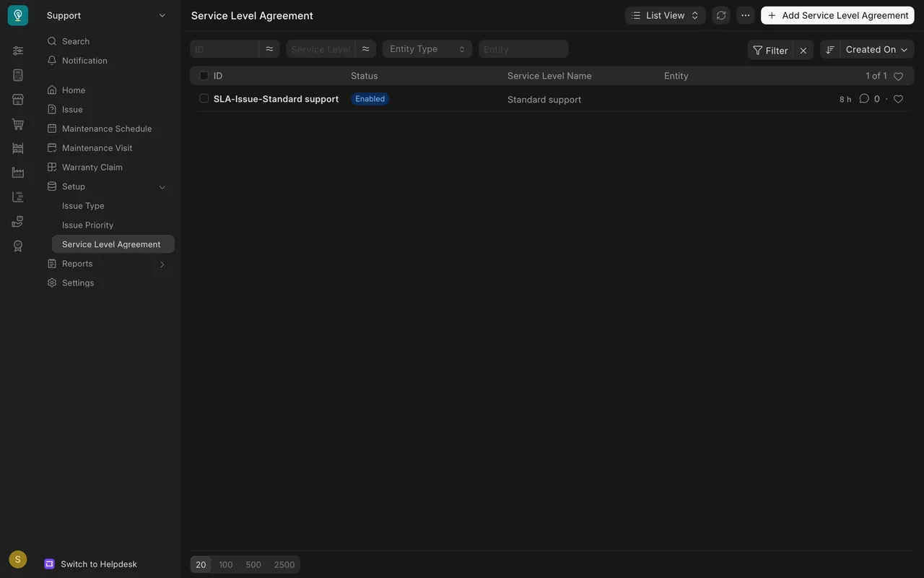
Task: Open the Entity Type filter dropdown
Action: tap(427, 49)
